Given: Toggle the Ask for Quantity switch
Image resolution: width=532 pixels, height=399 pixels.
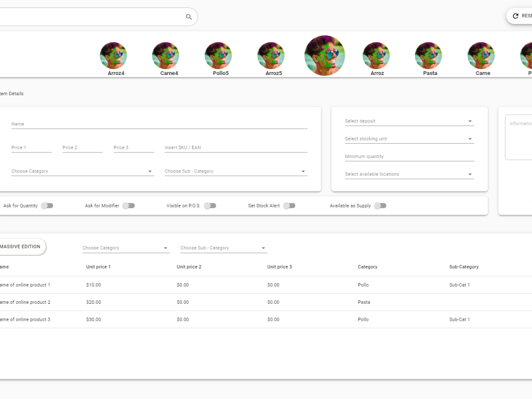Looking at the screenshot, I should (x=47, y=205).
